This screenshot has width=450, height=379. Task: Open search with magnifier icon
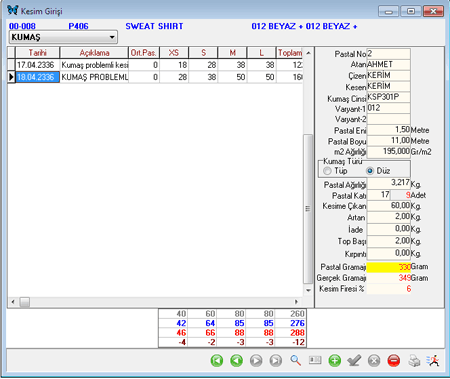coord(295,361)
